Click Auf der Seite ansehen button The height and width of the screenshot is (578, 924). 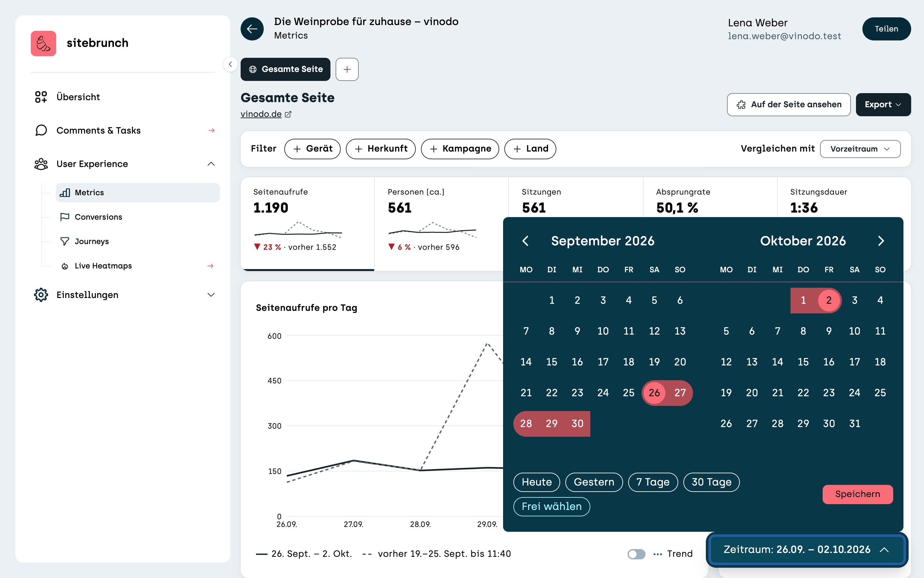(789, 105)
